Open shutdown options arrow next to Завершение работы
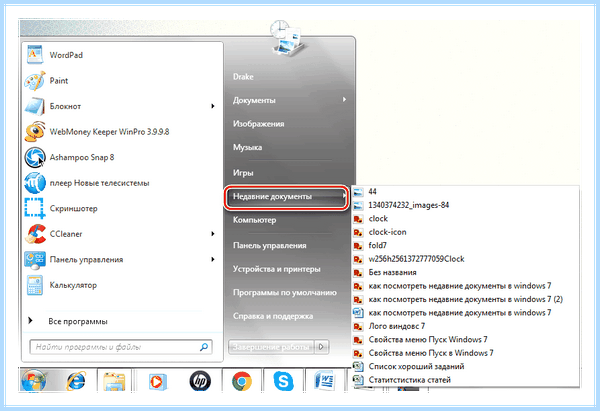This screenshot has width=600, height=411. (321, 347)
